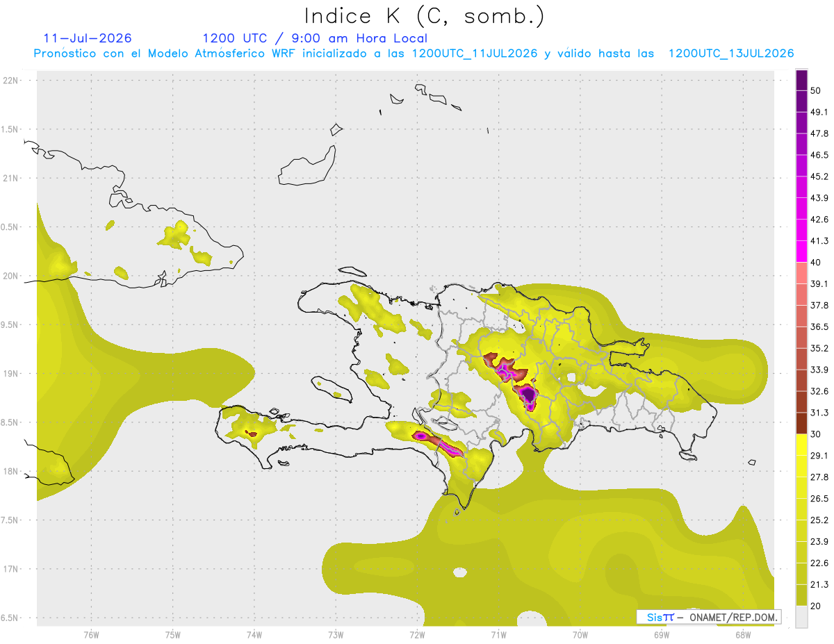Click the colorbar value '47.8'
Image resolution: width=834 pixels, height=644 pixels.
[x=819, y=133]
